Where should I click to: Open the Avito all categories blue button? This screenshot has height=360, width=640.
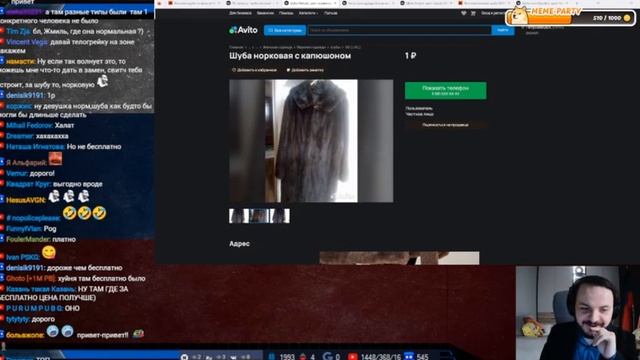coord(285,30)
